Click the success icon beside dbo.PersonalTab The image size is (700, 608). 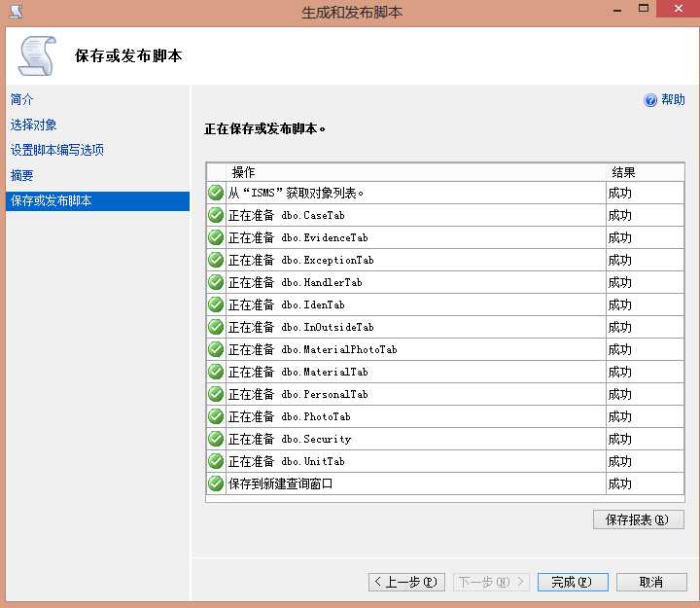pyautogui.click(x=216, y=394)
